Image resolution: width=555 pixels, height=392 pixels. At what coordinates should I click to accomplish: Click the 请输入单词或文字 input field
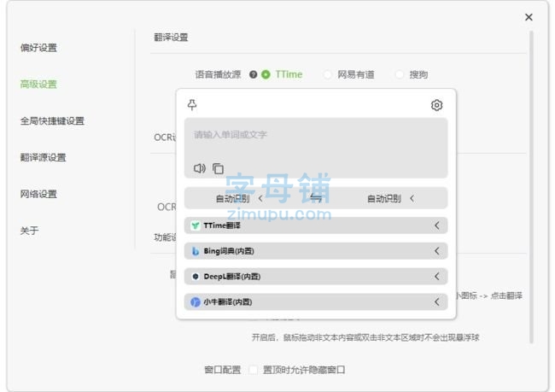coord(316,148)
